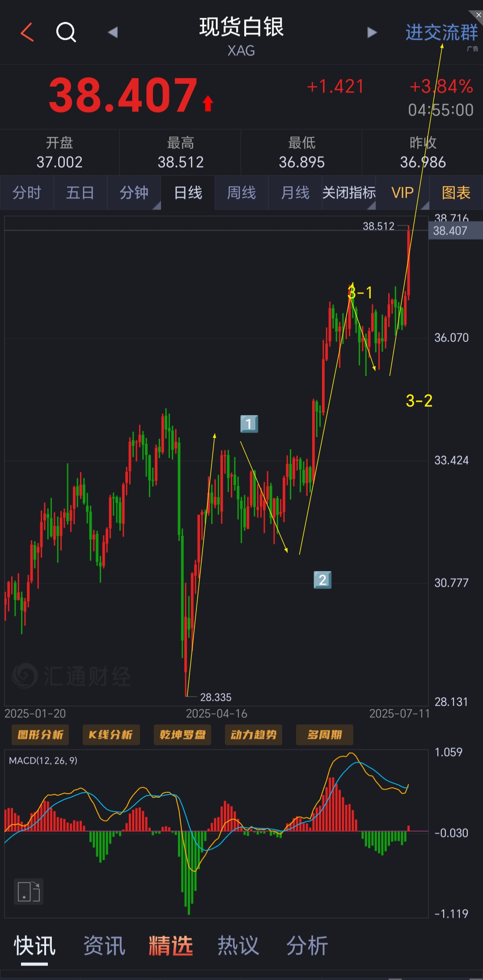Tap the 2025-01-20 date label
Image resolution: width=483 pixels, height=980 pixels.
click(x=35, y=714)
